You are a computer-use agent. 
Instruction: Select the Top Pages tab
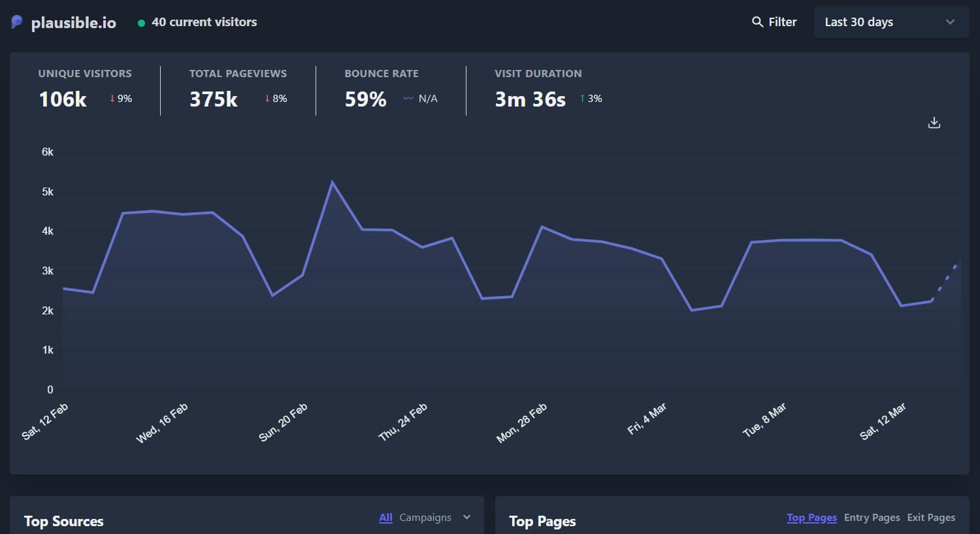811,517
